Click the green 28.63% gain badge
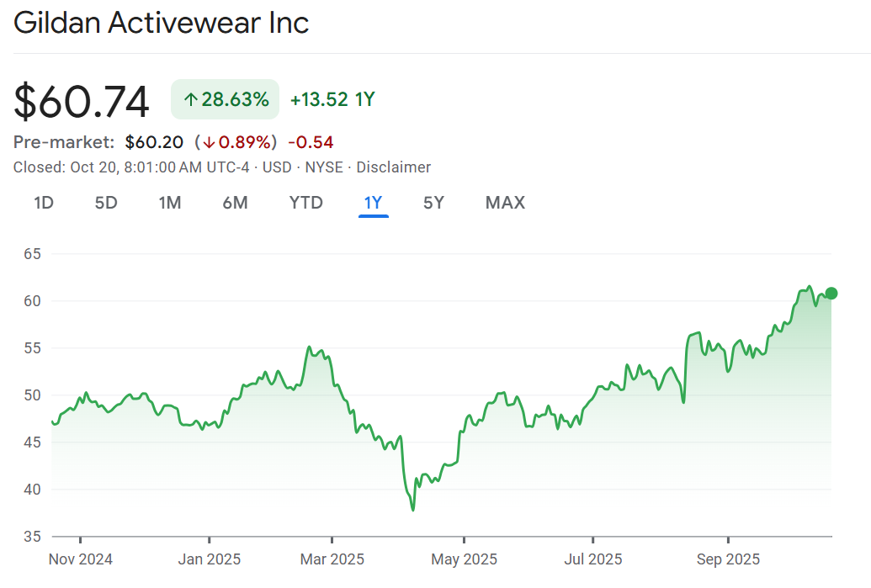The image size is (871, 588). coord(225,100)
